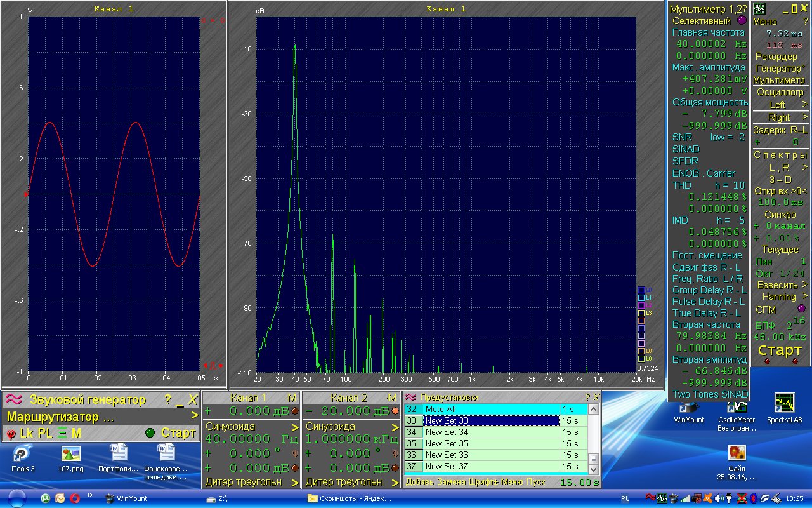Click the green signal analyzer tray icon
Viewport: 812px width, 508px height.
coord(662,498)
